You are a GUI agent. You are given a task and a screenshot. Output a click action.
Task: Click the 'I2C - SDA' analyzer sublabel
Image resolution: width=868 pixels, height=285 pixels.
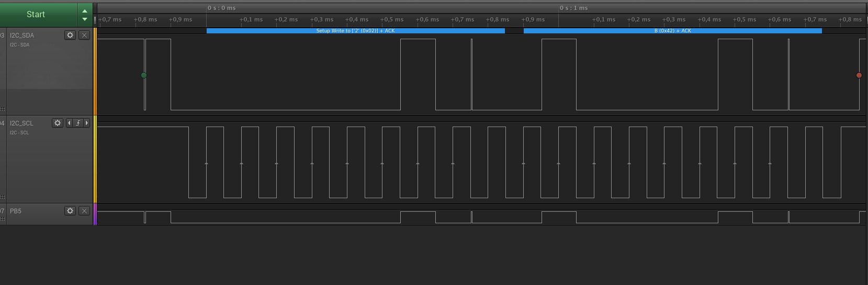(x=19, y=45)
